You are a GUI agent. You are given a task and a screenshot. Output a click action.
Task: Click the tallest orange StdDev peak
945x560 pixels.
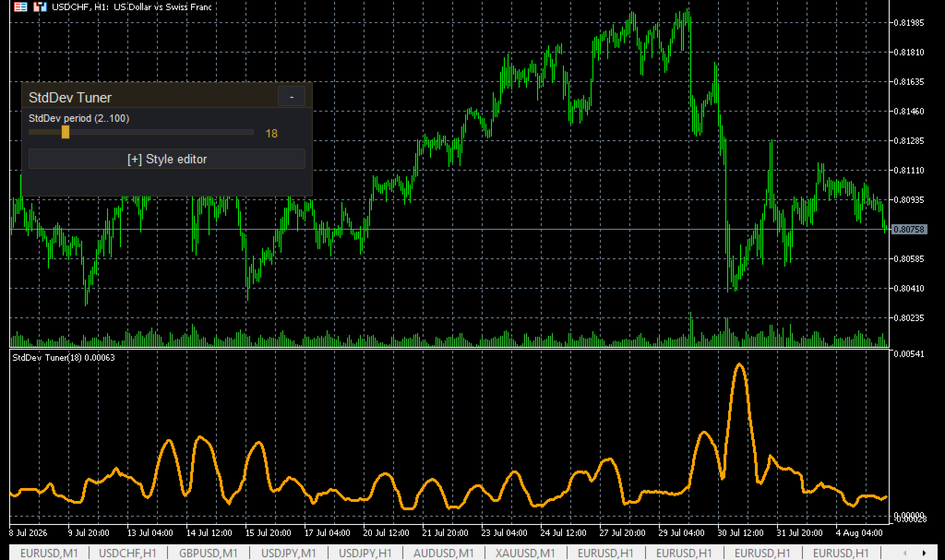pyautogui.click(x=739, y=364)
